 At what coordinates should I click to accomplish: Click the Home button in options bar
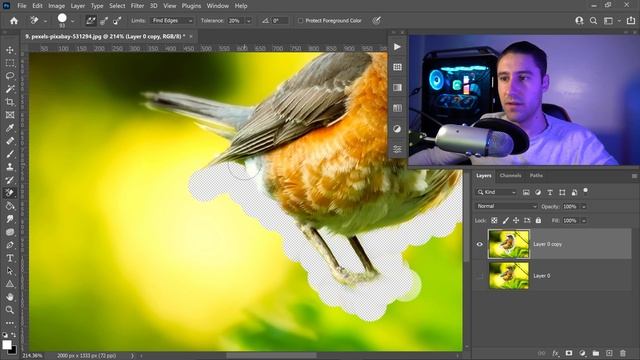click(14, 20)
